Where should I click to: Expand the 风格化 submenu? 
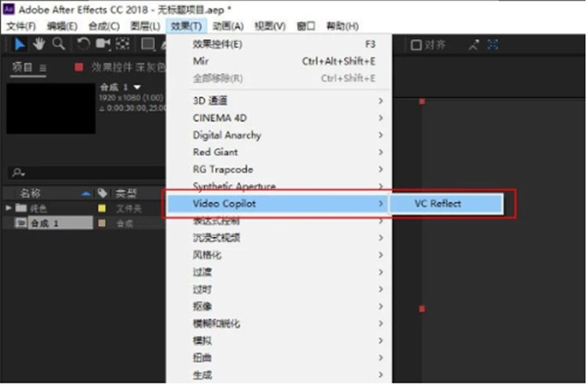[x=279, y=256]
